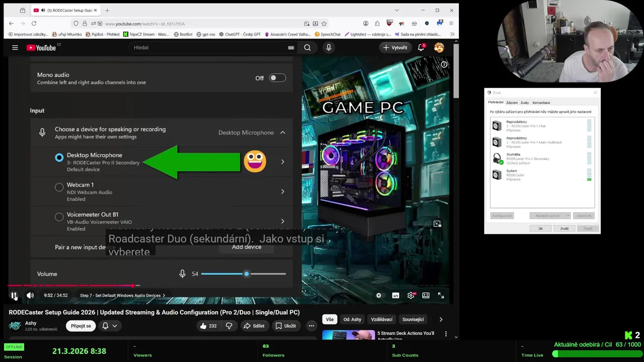Mute the video with the speaker icon

coord(30,296)
